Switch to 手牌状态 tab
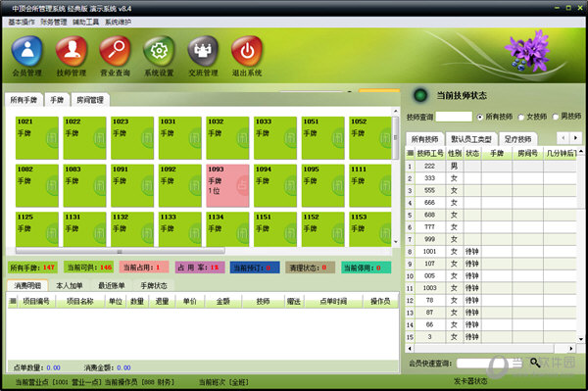 (154, 286)
